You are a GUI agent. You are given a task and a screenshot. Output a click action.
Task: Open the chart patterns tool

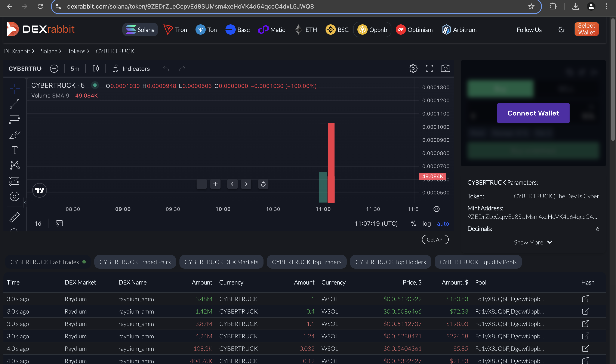pos(15,166)
